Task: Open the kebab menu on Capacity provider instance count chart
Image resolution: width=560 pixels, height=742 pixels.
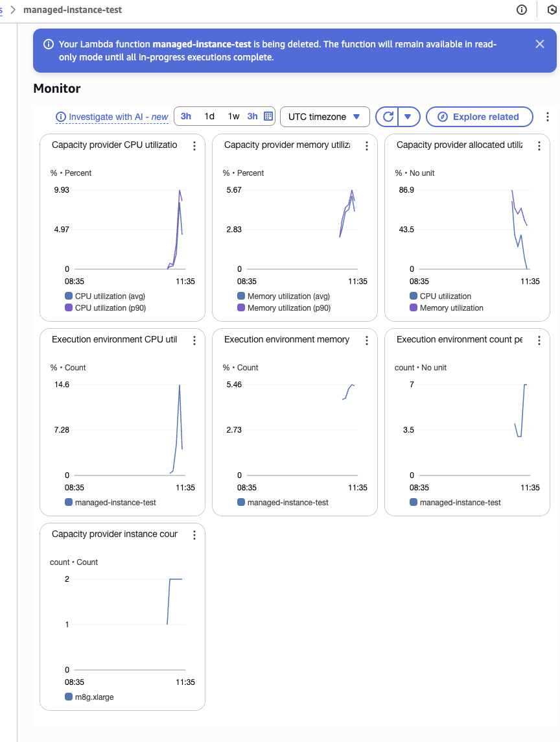Action: (x=194, y=534)
